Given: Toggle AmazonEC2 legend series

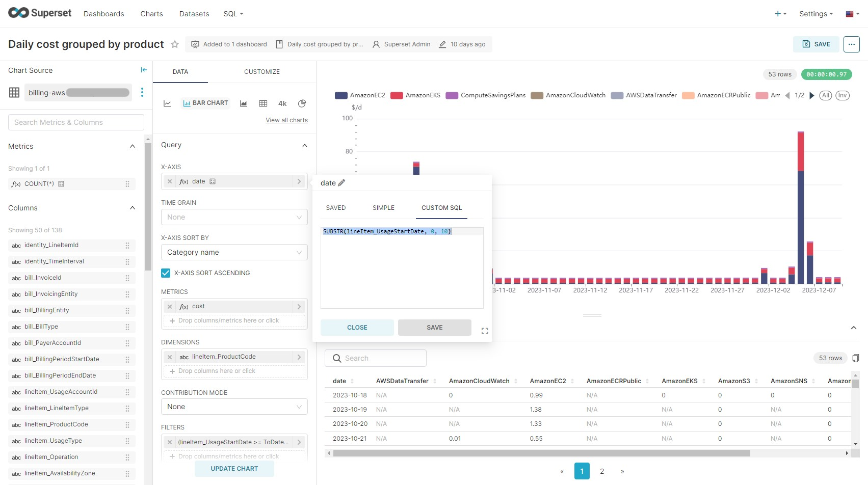Looking at the screenshot, I should (360, 95).
